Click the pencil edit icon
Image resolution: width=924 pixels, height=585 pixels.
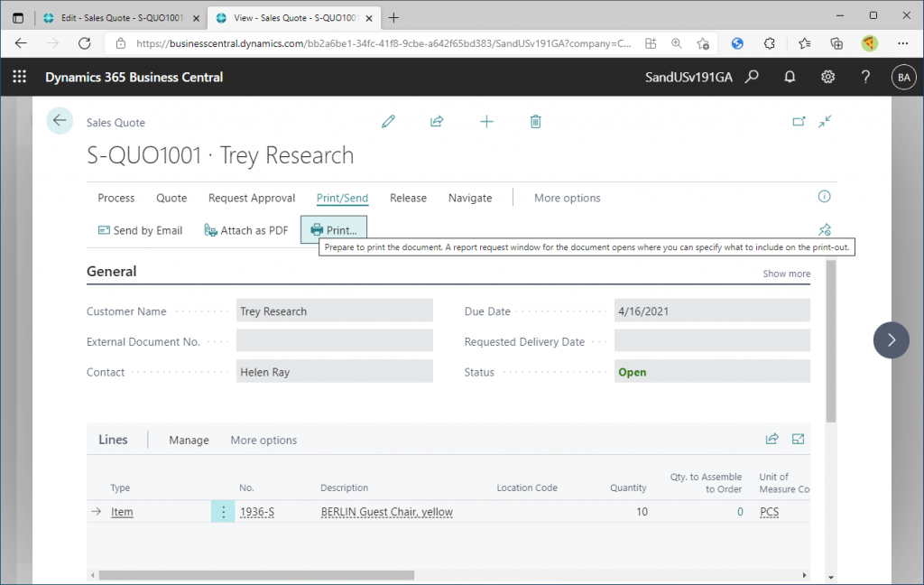[x=388, y=122]
